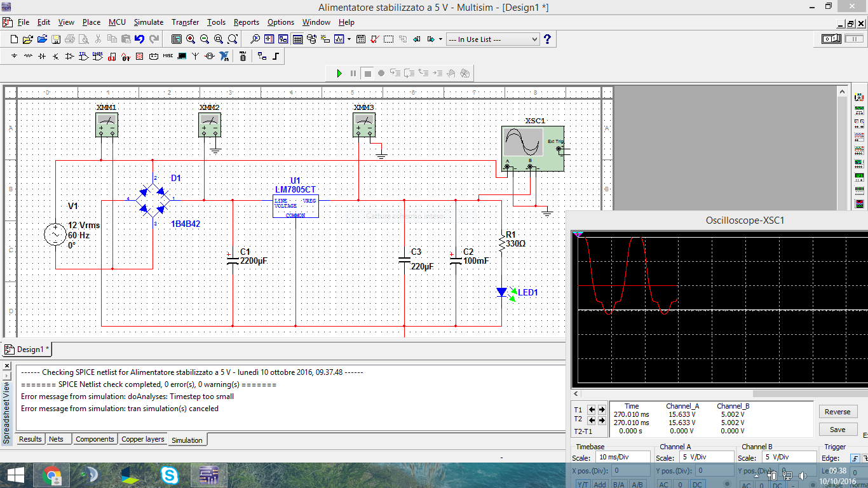Click the Undo arrow icon
The image size is (868, 488).
pos(140,39)
